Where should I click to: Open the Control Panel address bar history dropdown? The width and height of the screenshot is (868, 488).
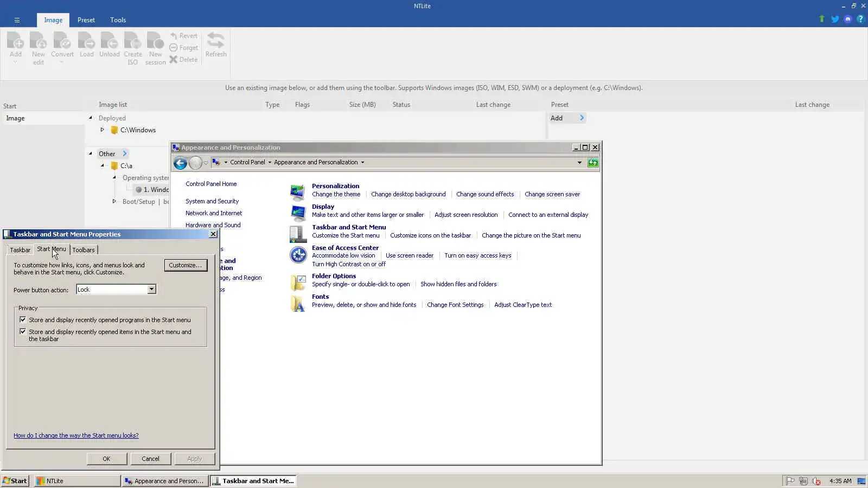click(x=579, y=163)
